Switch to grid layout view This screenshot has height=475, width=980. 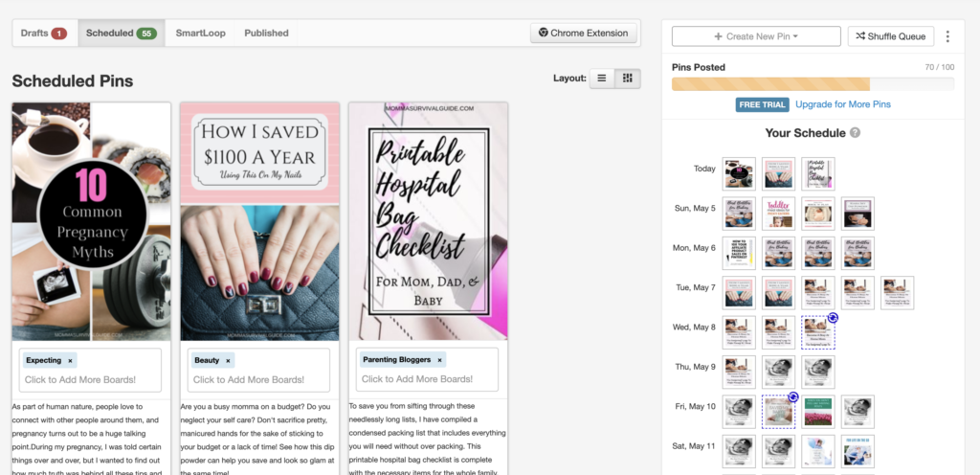coord(628,79)
